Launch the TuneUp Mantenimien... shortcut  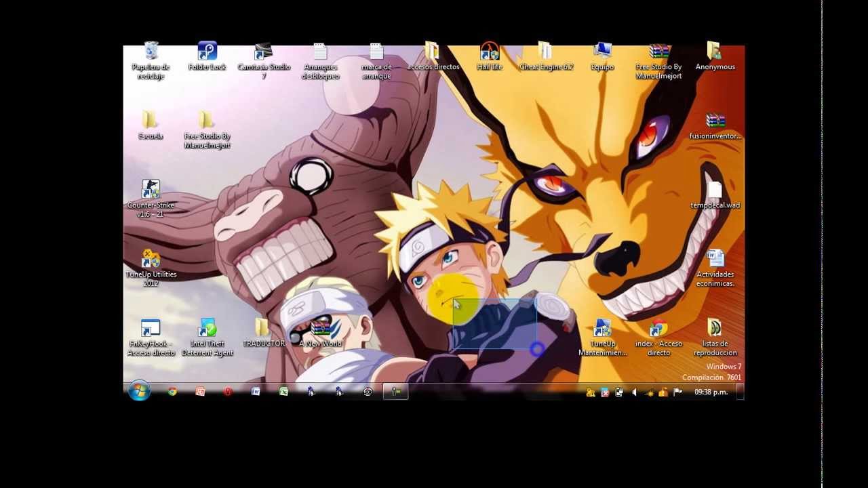602,337
